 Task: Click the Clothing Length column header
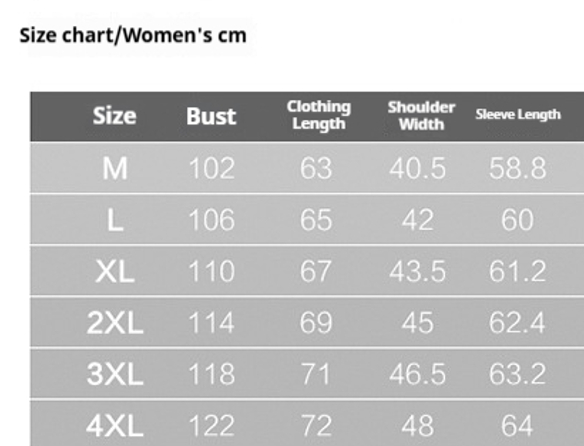tap(319, 115)
